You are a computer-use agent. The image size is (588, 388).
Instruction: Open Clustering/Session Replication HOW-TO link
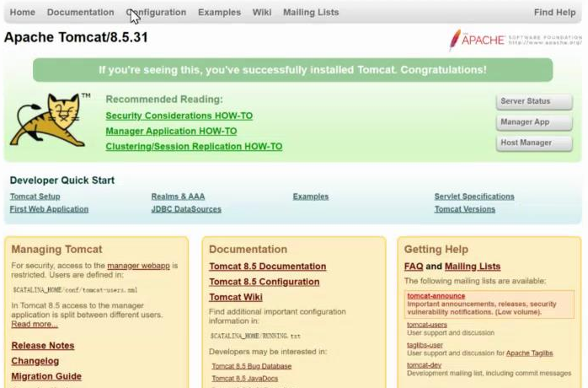194,147
